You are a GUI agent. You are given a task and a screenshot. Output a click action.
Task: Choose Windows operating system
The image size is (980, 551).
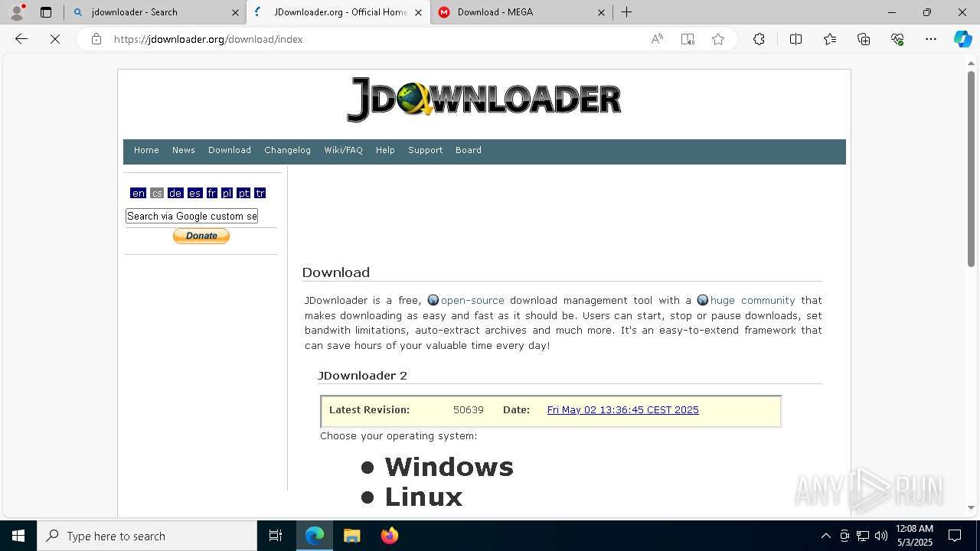click(x=449, y=467)
